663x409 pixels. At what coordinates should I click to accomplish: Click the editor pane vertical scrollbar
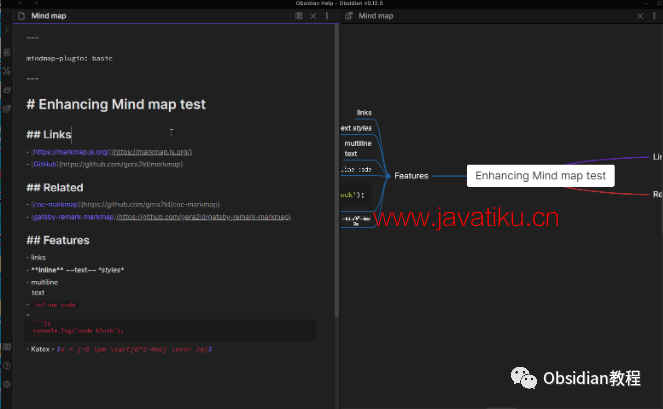(337, 169)
